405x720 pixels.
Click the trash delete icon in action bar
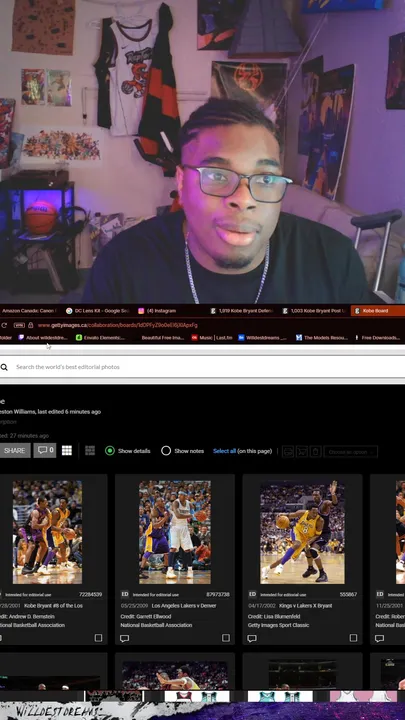[315, 451]
